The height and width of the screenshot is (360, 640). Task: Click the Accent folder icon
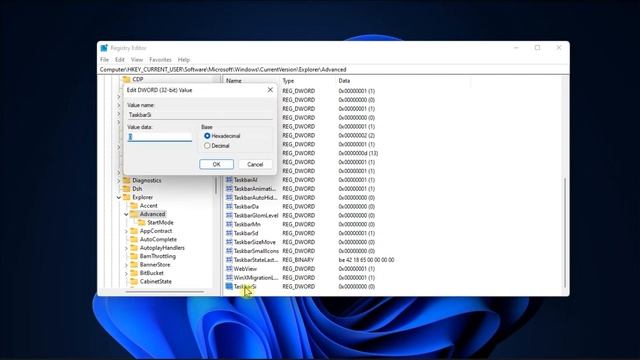coord(134,206)
